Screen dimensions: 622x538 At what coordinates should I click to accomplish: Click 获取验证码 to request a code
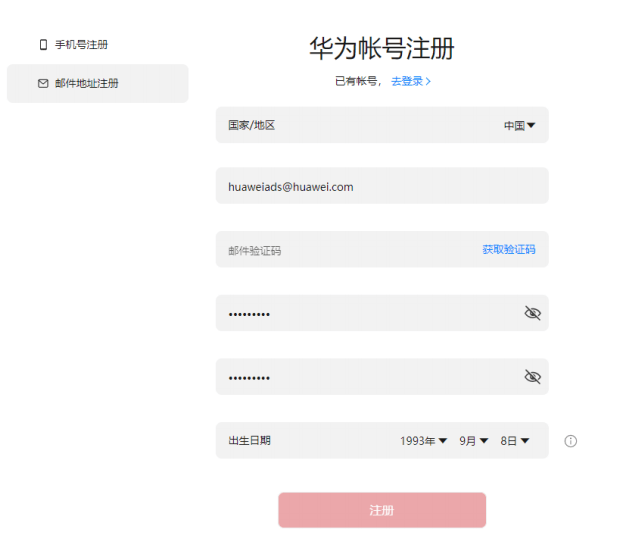point(509,249)
